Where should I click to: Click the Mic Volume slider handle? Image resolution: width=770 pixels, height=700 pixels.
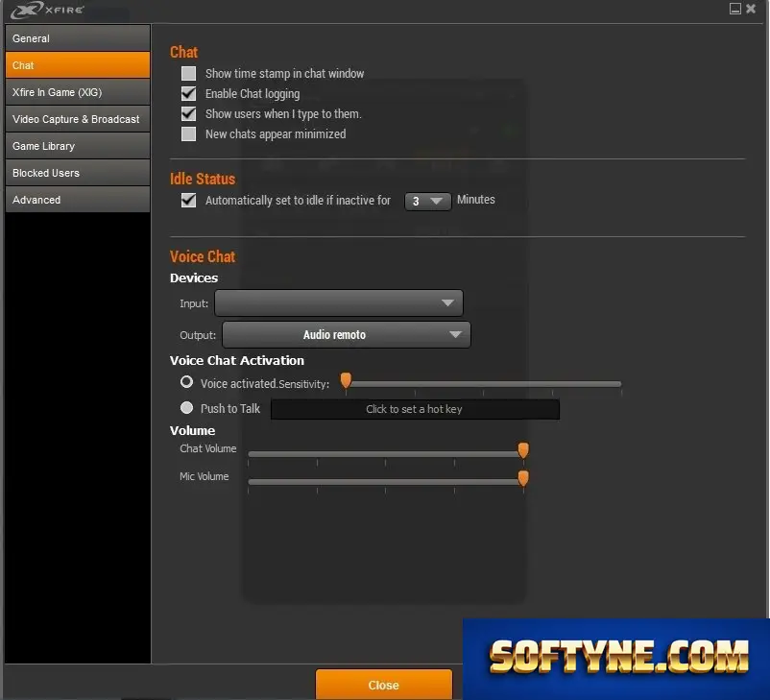[x=523, y=477]
